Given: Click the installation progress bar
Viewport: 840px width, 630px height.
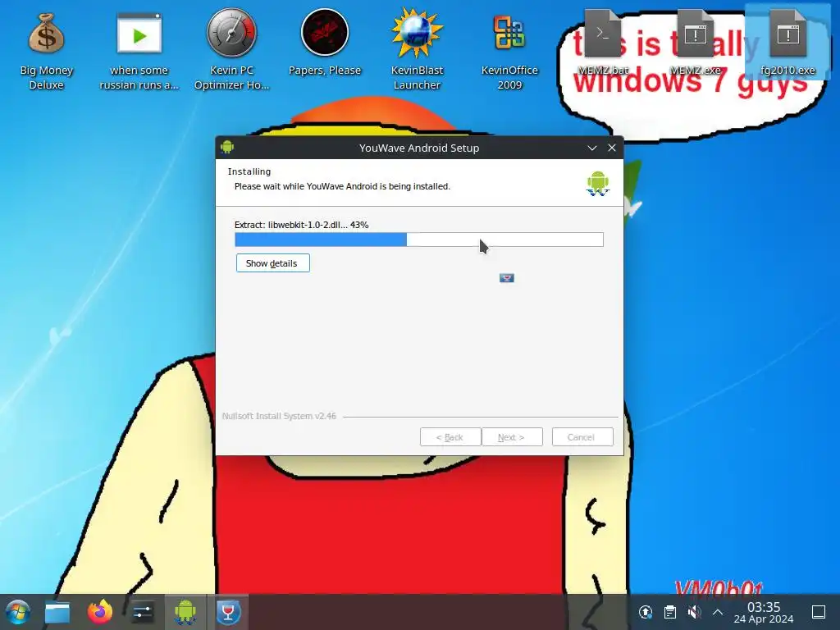Looking at the screenshot, I should click(x=419, y=240).
